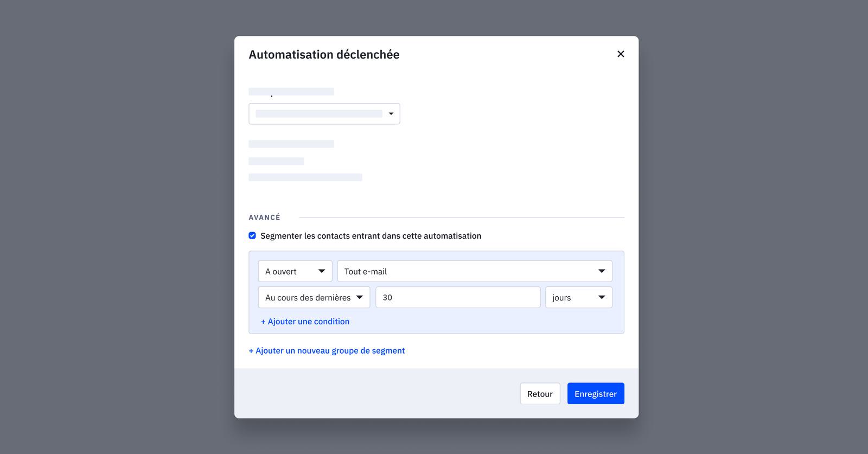
Task: Click the Automatisation déclenchée dialog title
Action: 324,55
